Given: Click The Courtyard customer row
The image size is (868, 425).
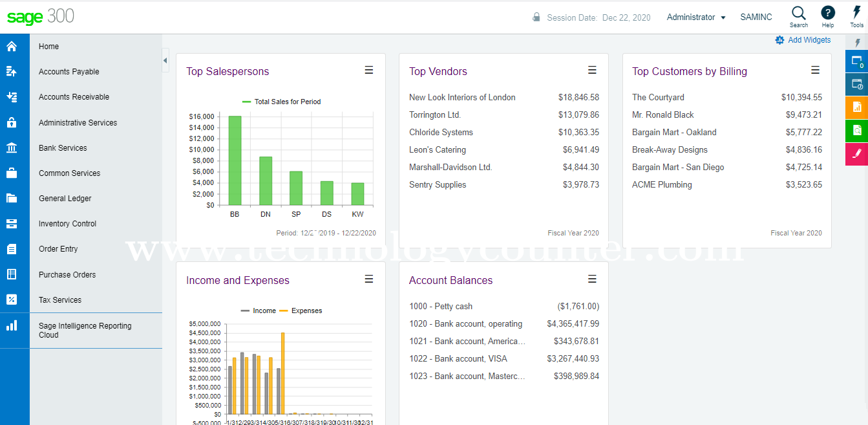Looking at the screenshot, I should click(727, 98).
